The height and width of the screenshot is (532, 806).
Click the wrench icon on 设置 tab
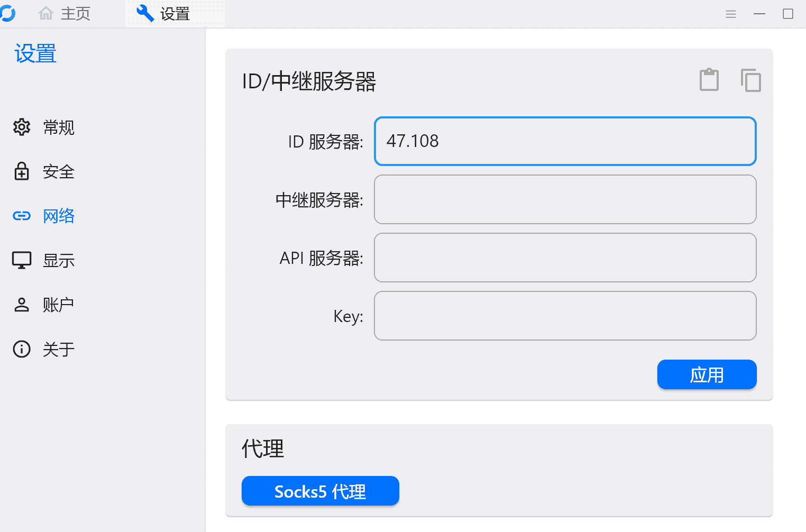point(144,13)
